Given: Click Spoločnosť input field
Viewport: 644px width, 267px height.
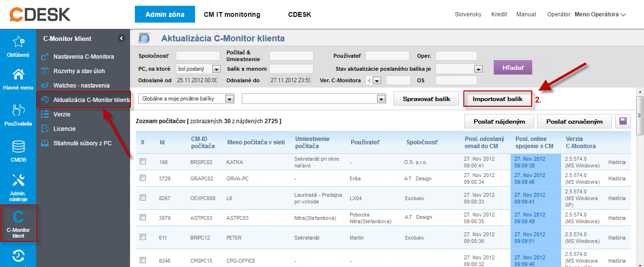Looking at the screenshot, I should [x=198, y=56].
